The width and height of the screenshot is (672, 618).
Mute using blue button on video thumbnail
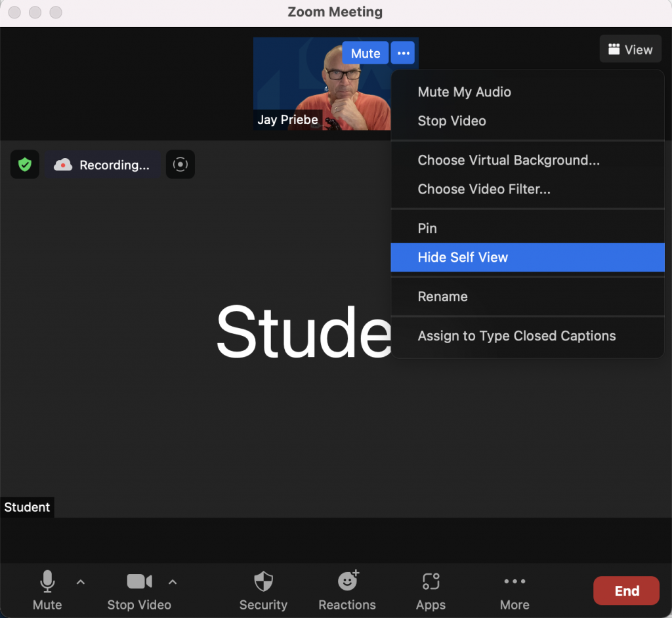[366, 53]
